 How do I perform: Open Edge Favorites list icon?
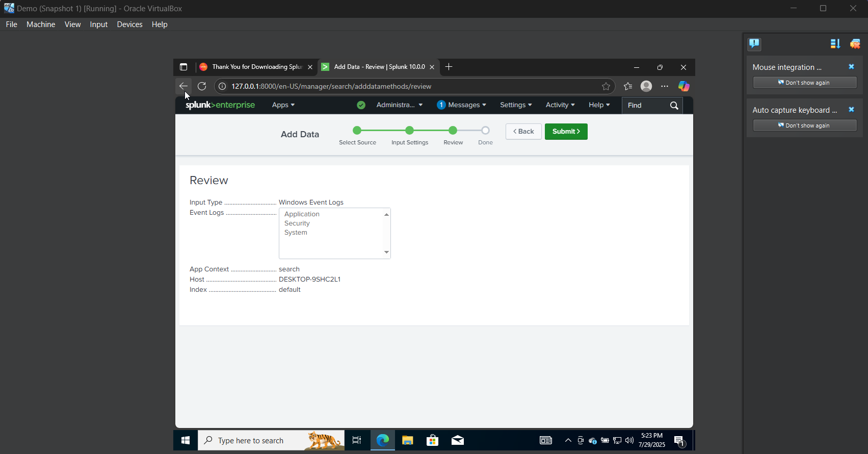coord(628,86)
